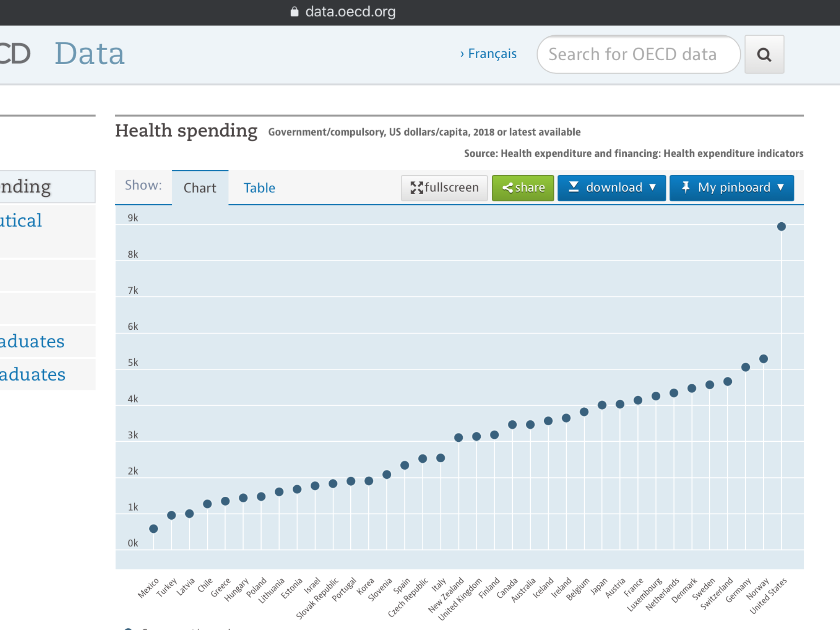Viewport: 840px width, 630px height.
Task: Click the Source Health expenditure indicators text
Action: click(x=633, y=153)
